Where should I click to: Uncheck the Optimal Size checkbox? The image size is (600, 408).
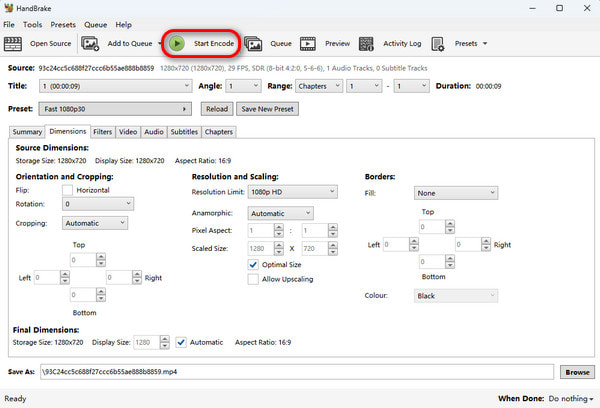(x=253, y=264)
